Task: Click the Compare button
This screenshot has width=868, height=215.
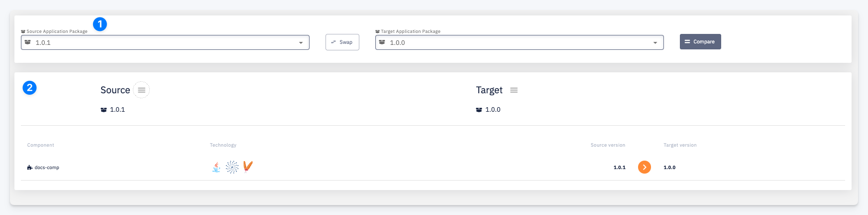Action: [x=700, y=41]
